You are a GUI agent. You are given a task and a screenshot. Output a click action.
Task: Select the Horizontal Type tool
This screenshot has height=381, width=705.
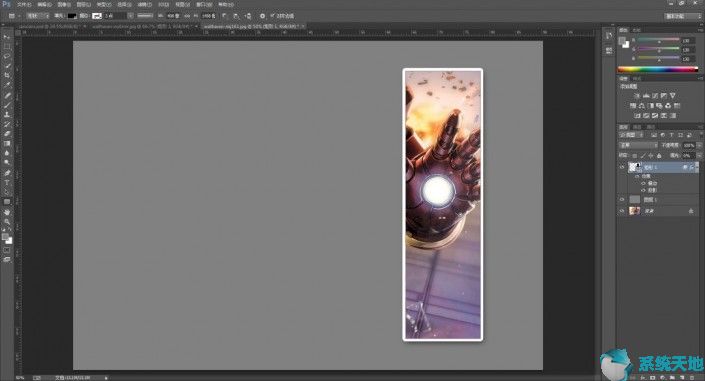tap(7, 183)
